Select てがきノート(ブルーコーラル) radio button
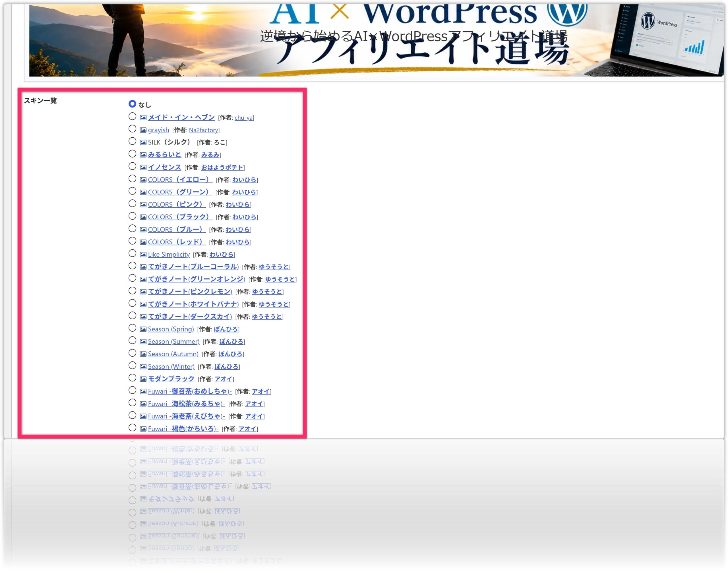The image size is (728, 573). pos(132,266)
